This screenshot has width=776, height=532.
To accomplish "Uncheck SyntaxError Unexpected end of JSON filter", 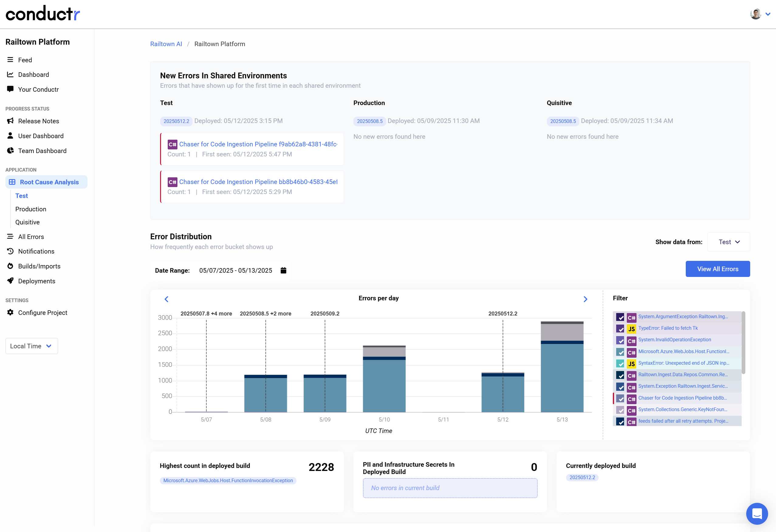I will [x=620, y=363].
